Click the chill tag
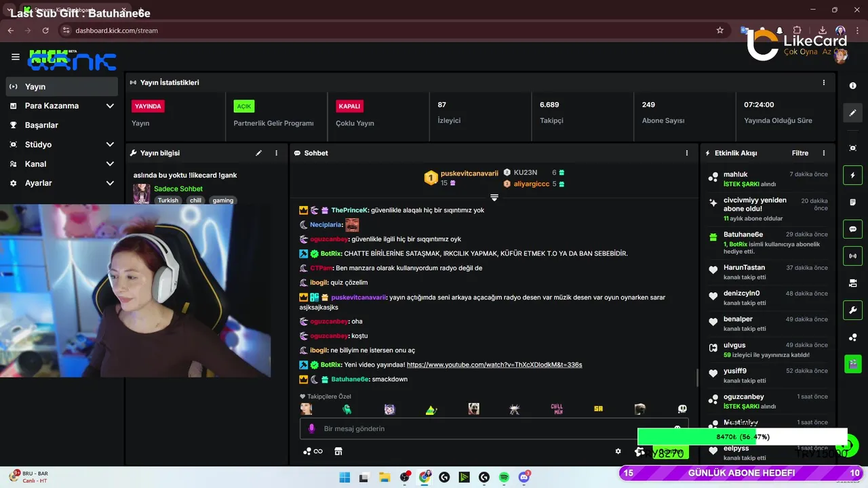The width and height of the screenshot is (868, 488). [195, 201]
